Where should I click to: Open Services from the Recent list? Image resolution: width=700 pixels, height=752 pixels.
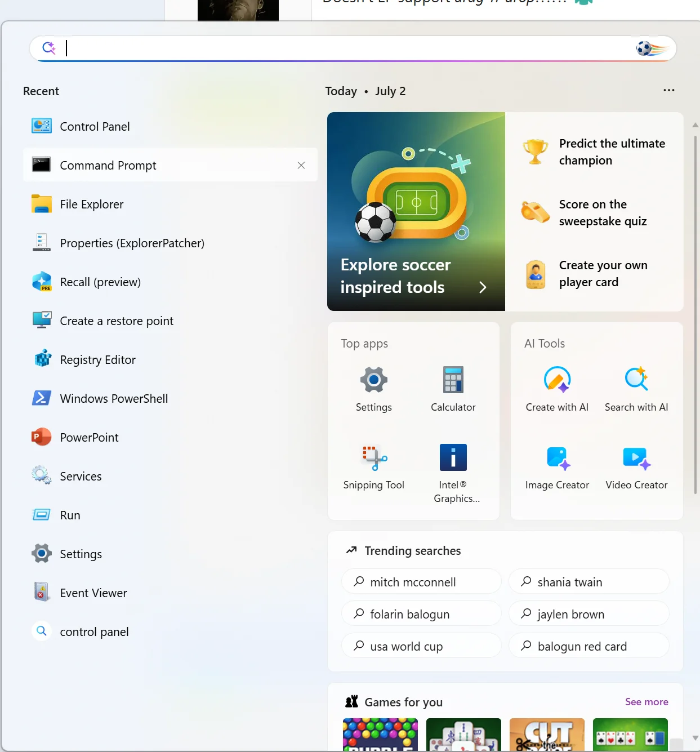click(x=170, y=476)
